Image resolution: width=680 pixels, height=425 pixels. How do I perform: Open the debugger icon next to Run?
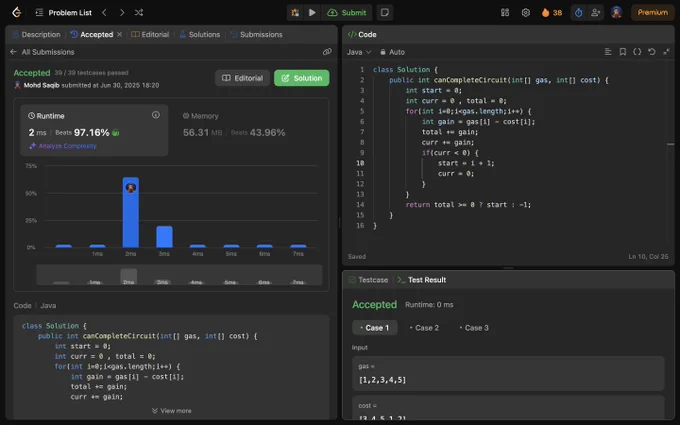295,13
